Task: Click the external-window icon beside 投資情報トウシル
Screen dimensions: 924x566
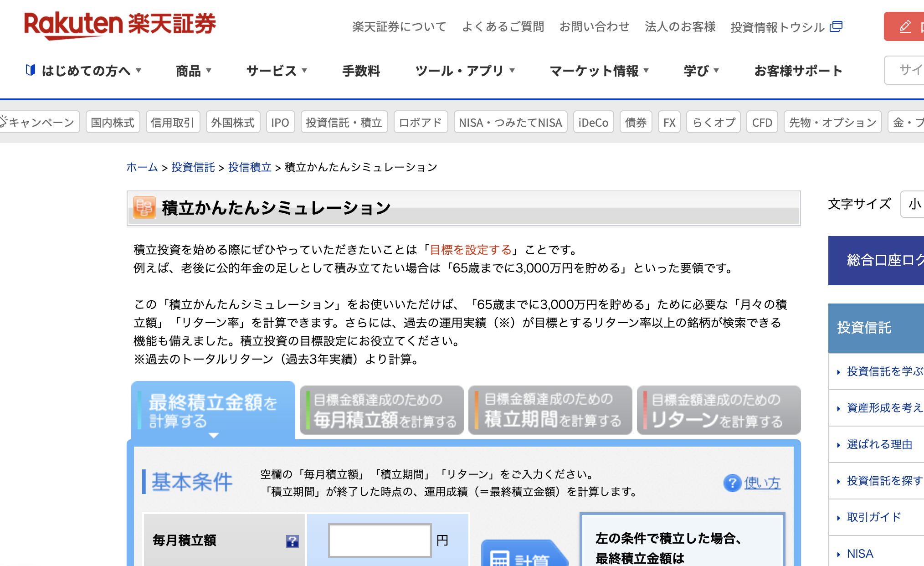Action: [x=836, y=26]
